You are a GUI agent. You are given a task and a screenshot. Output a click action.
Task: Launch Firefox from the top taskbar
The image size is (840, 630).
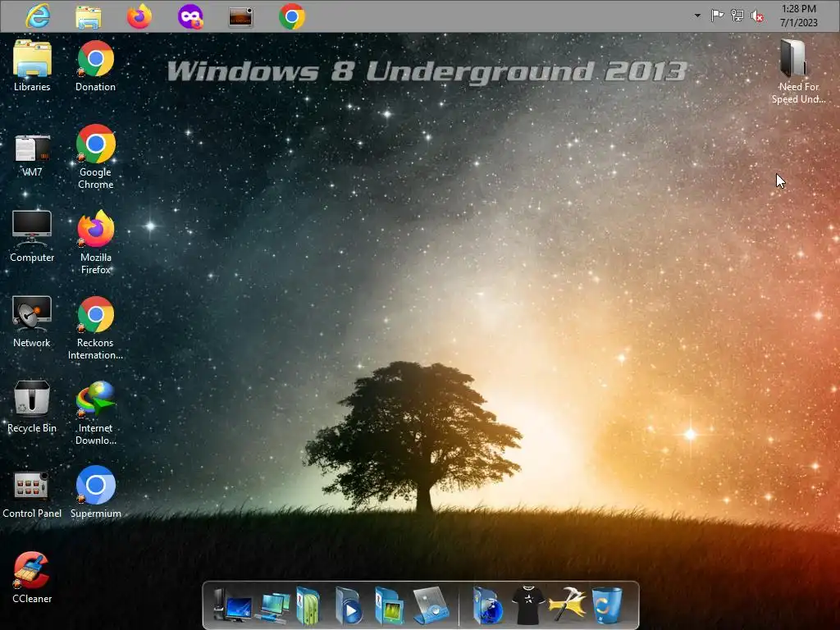point(139,16)
